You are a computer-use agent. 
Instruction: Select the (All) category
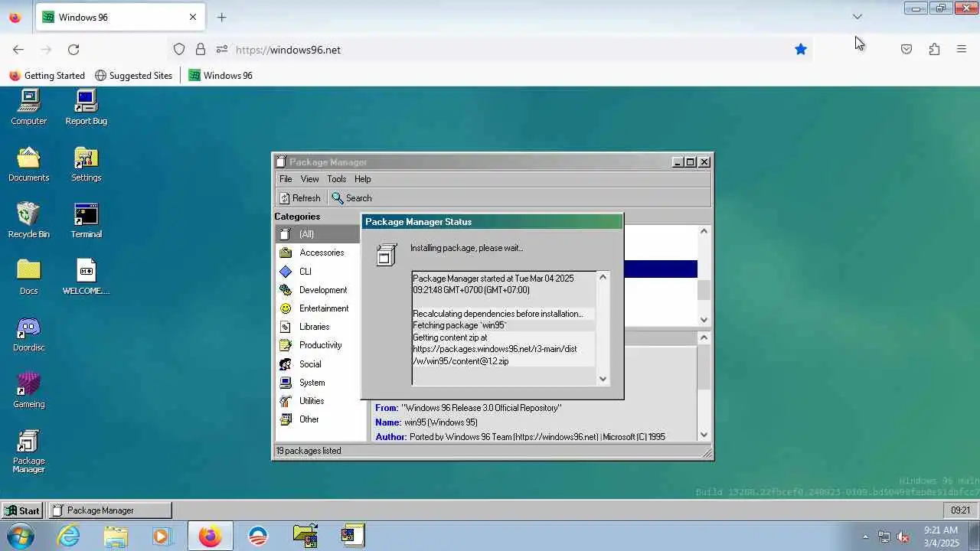click(x=318, y=234)
